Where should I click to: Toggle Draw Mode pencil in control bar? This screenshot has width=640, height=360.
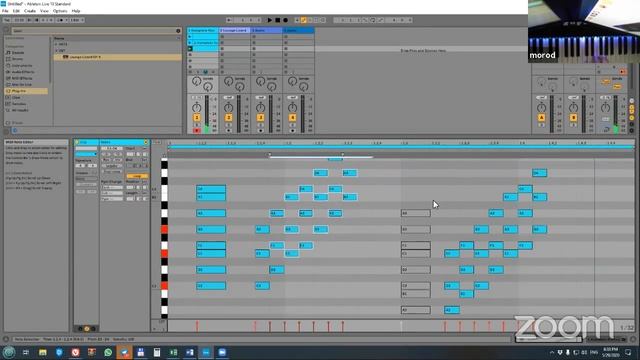click(304, 20)
